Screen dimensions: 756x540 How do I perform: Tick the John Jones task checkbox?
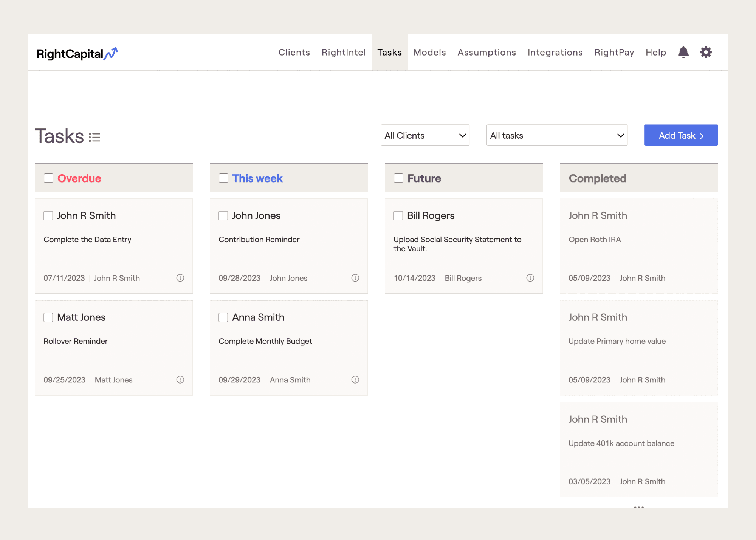[x=223, y=215]
